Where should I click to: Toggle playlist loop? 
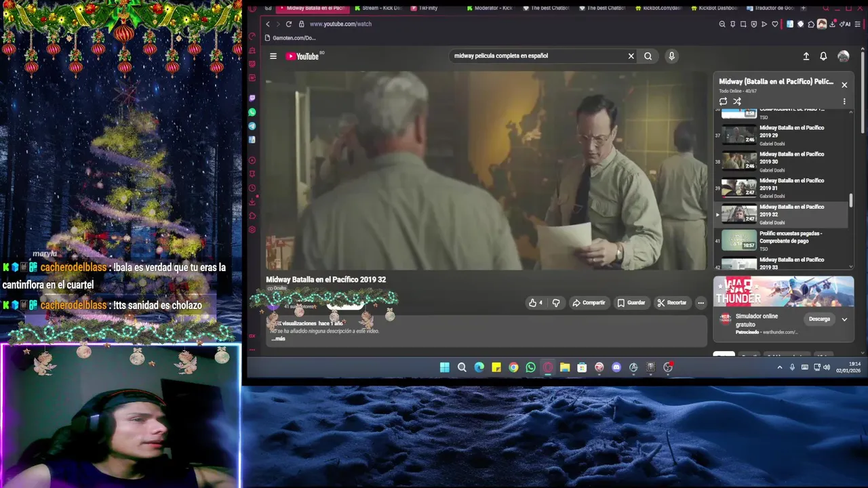pos(724,102)
